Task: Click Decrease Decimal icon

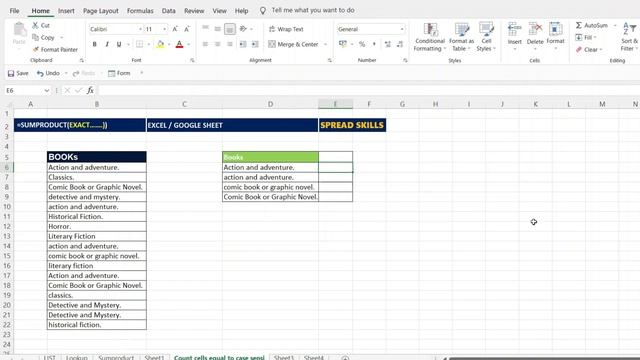Action: coord(400,44)
